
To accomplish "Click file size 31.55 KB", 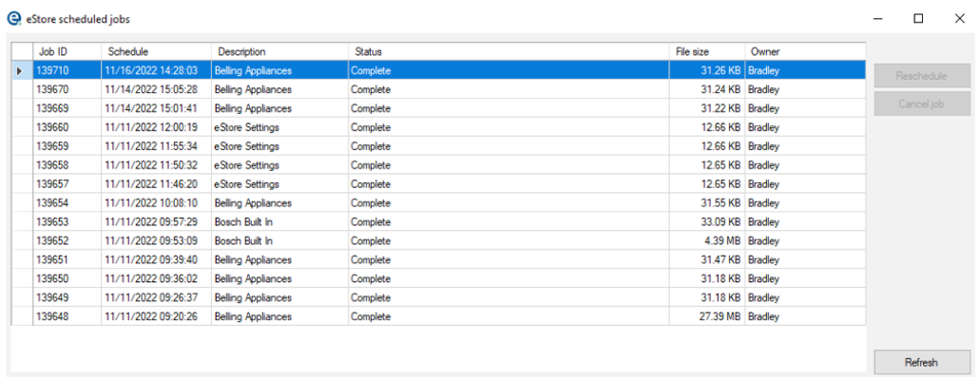I will coord(707,203).
